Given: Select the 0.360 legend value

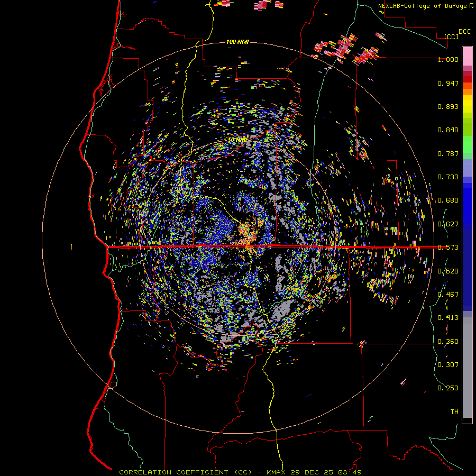Looking at the screenshot, I should coord(448,342).
